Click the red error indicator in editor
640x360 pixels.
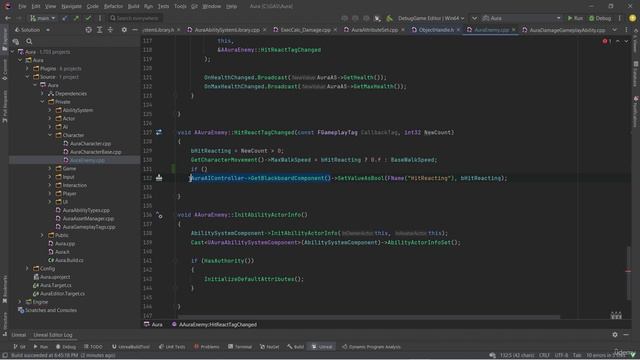click(607, 41)
